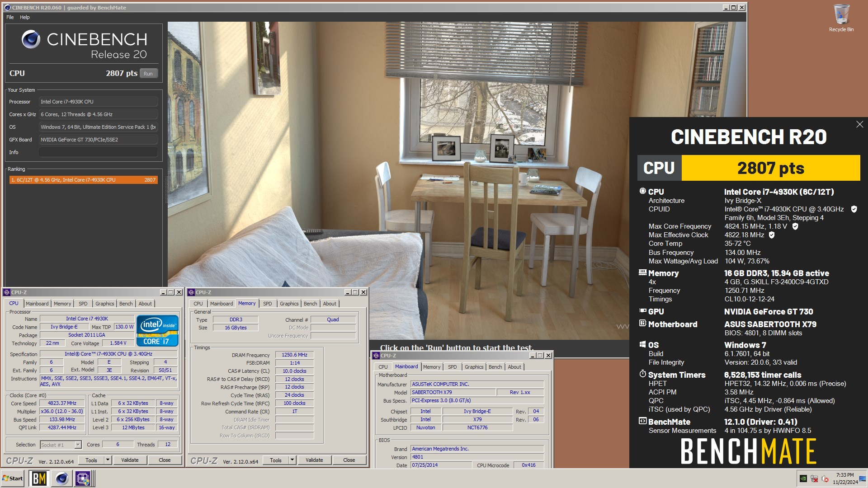Open the Recycle Bin desktop icon
Viewport: 868px width, 488px height.
[x=841, y=18]
